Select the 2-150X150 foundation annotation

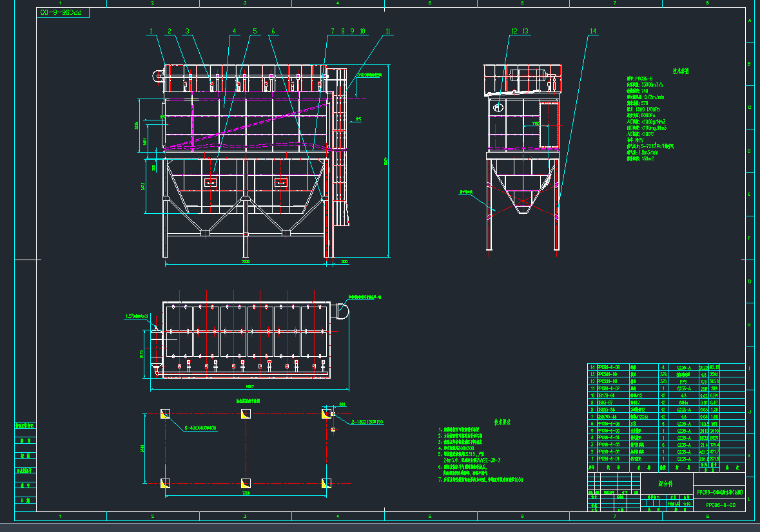pos(366,422)
